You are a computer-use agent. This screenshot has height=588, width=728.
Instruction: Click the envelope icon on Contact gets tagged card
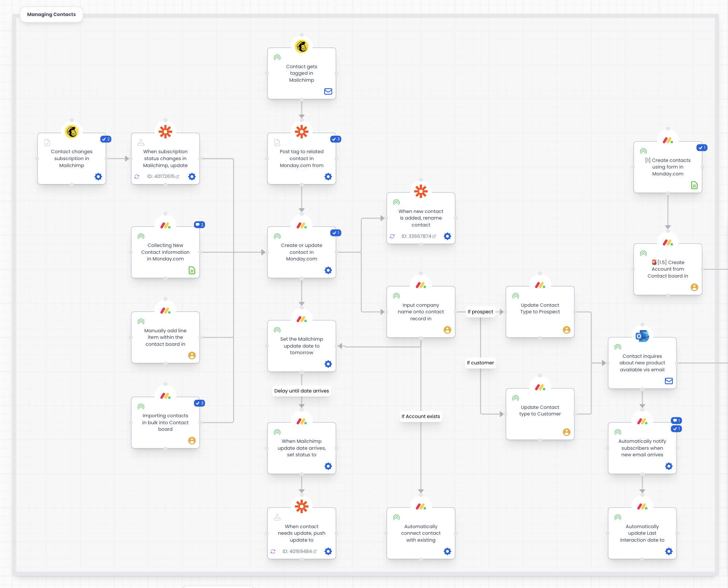[328, 92]
